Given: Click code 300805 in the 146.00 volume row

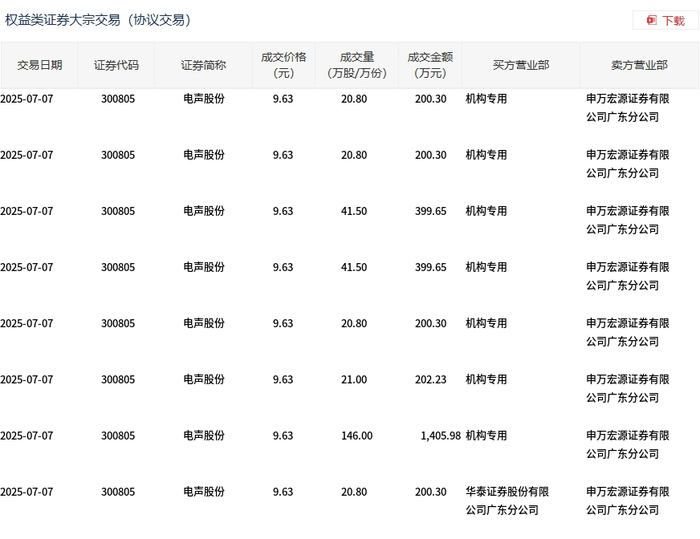Looking at the screenshot, I should point(118,436).
